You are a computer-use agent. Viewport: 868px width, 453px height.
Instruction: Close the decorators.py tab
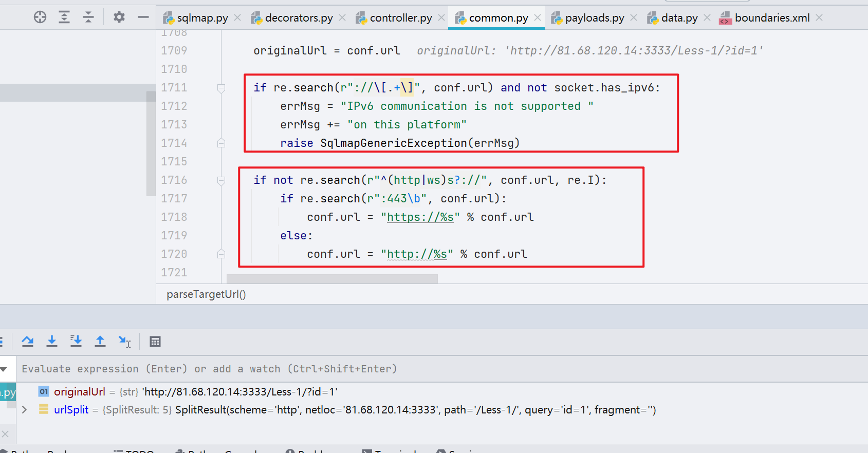pos(343,18)
